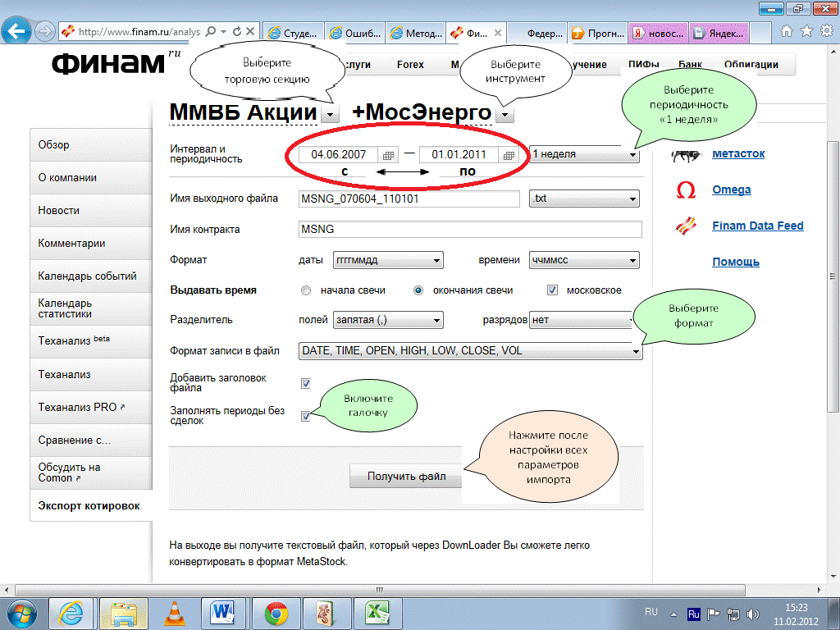Image resolution: width=840 pixels, height=630 pixels.
Task: Click the RU language indicator in taskbar
Action: click(x=651, y=612)
